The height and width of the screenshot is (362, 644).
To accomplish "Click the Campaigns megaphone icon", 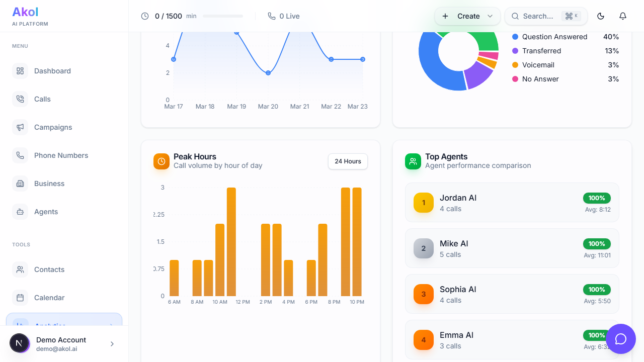I will click(x=20, y=127).
